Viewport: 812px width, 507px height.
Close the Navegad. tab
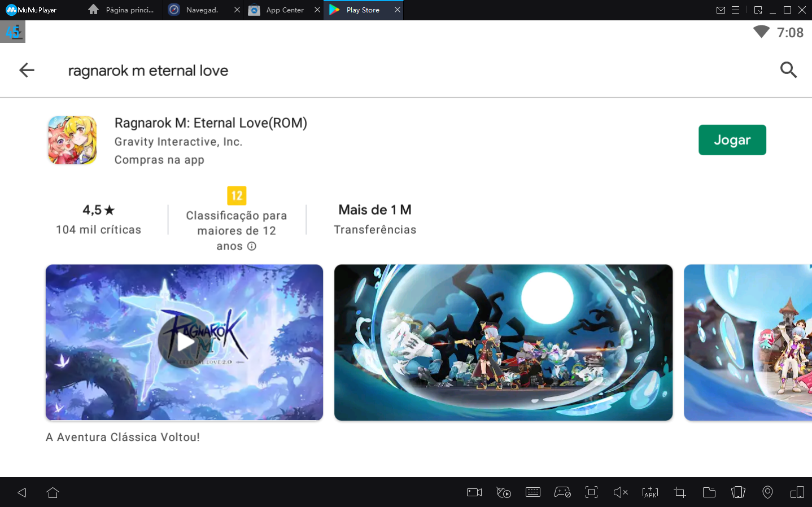237,10
